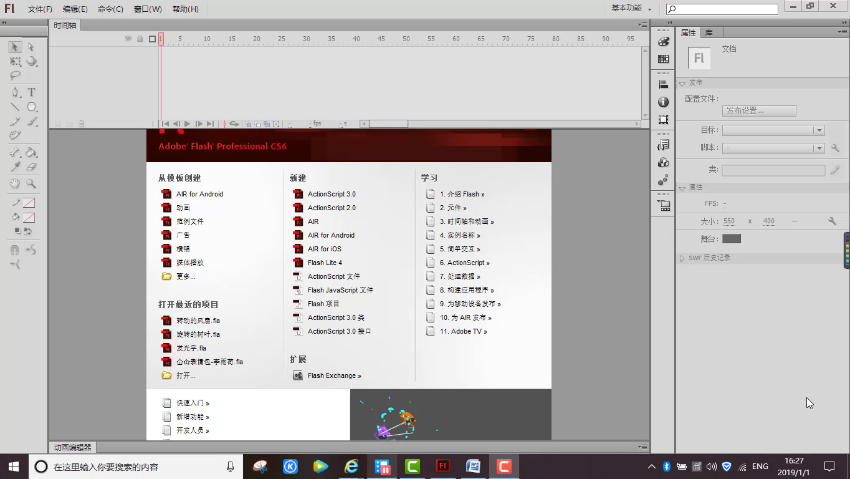Select the Zoom magnifier tool
Image resolution: width=850 pixels, height=479 pixels.
[31, 184]
